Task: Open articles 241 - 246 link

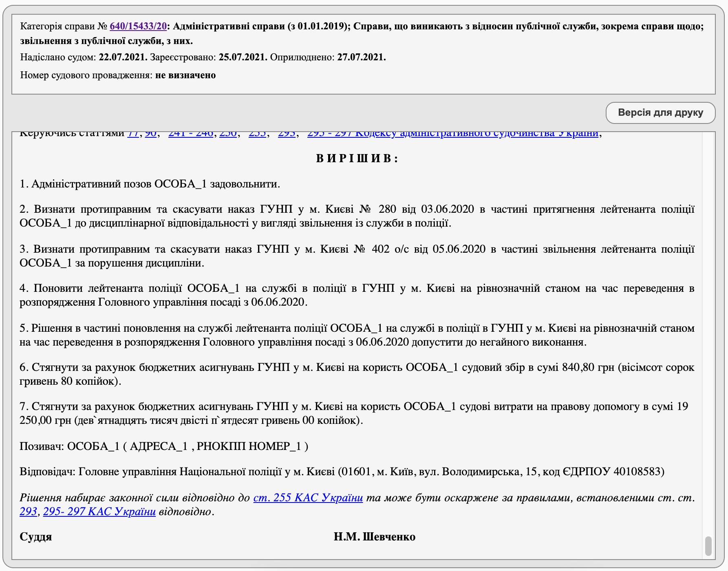Action: (191, 134)
